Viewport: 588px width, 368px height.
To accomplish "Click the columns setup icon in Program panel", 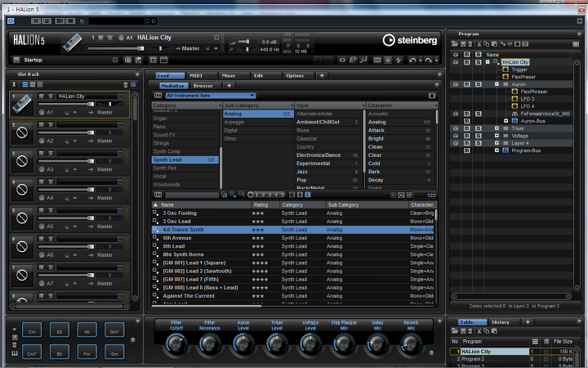I will 576,44.
